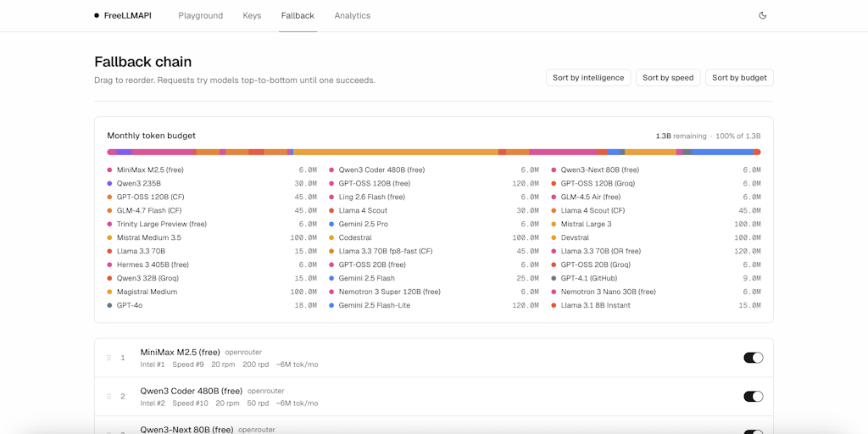Click the blue dot beside Gemini 2.5 Pro
868x434 pixels.
tap(331, 224)
